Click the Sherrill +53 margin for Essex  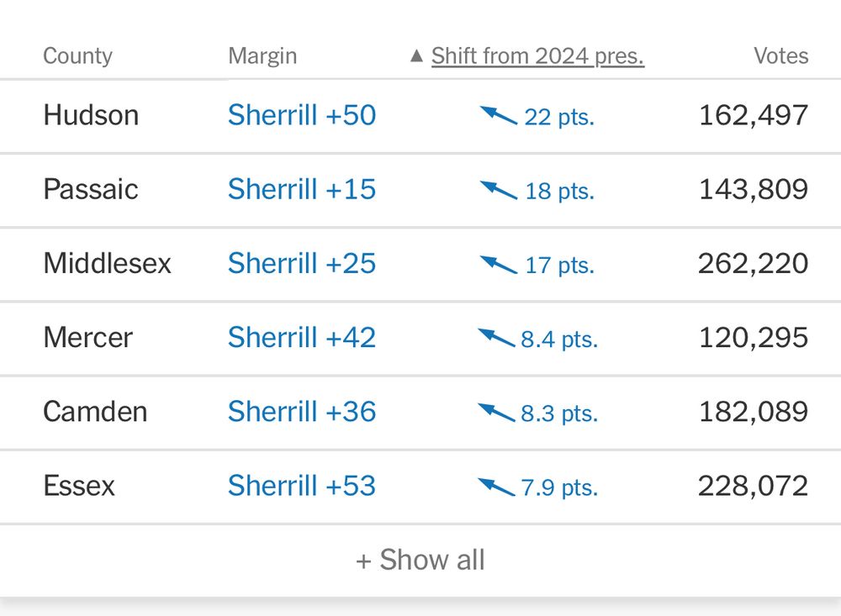pos(302,486)
